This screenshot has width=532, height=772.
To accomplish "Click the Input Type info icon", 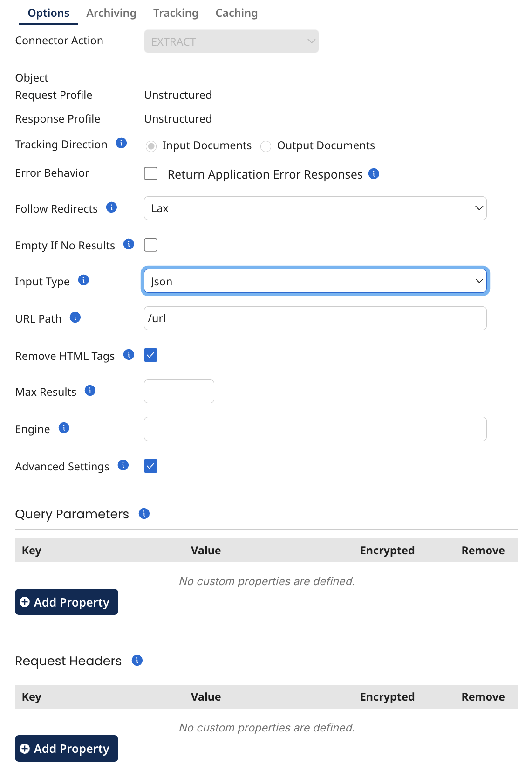I will (x=83, y=280).
